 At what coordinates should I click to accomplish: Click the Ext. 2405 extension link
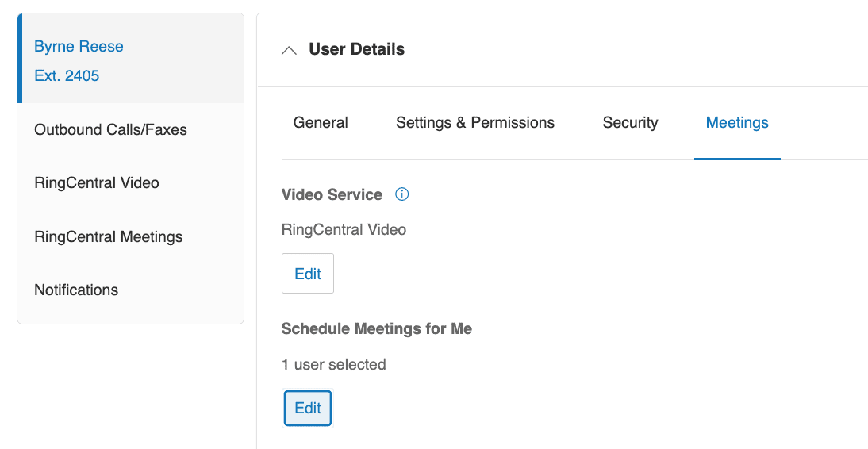(67, 76)
